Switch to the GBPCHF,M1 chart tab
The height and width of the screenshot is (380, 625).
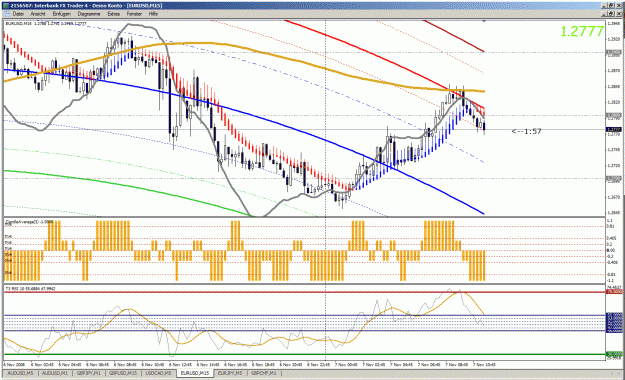(x=263, y=373)
